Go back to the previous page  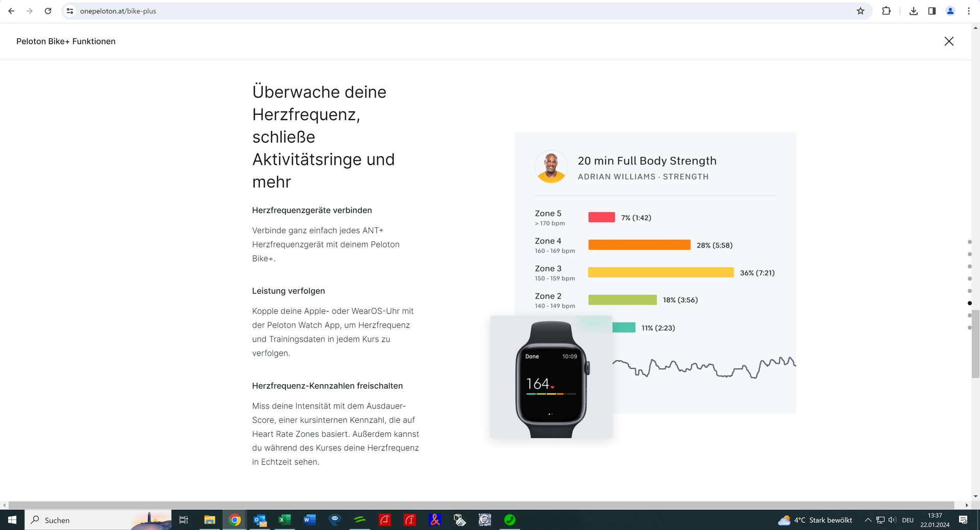[x=11, y=11]
